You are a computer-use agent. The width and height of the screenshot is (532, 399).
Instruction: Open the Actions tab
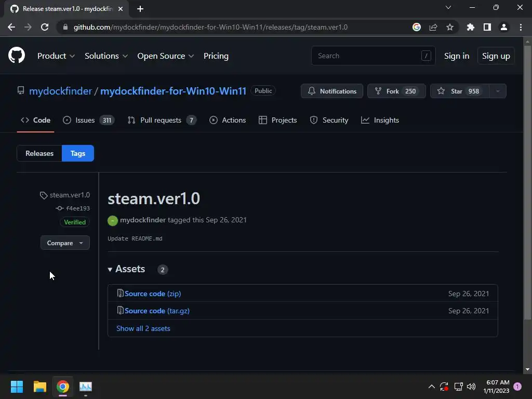click(x=228, y=120)
